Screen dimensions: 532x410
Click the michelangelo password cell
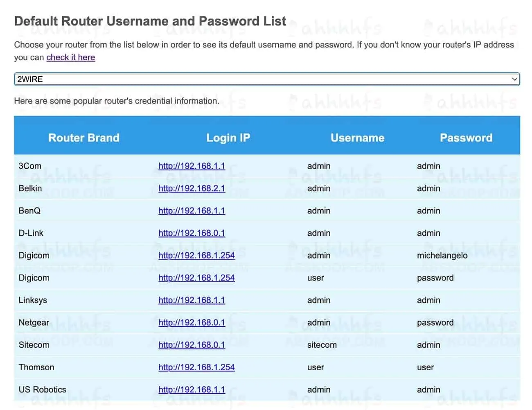(442, 256)
